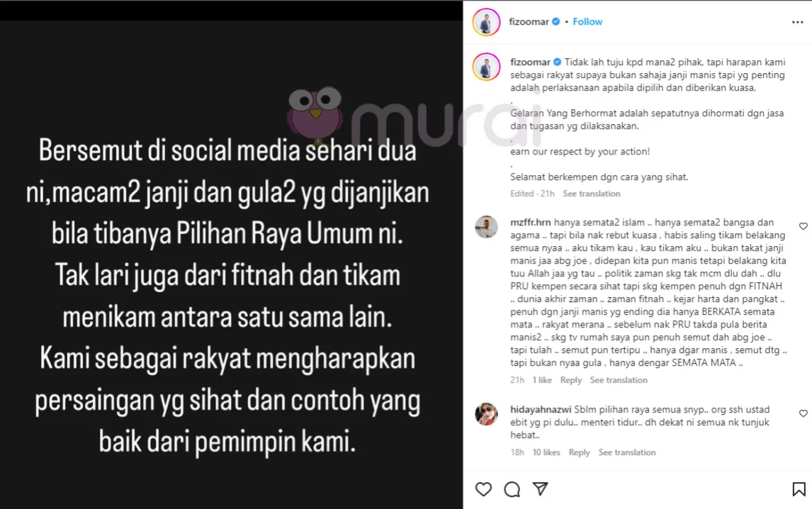This screenshot has width=812, height=509.
Task: Like hidayahnazwi's comment heart
Action: click(803, 413)
